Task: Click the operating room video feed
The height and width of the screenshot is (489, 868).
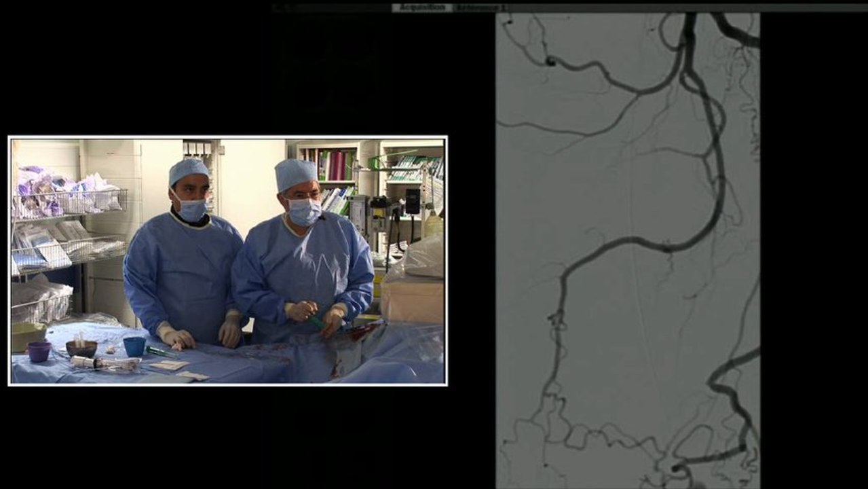Action: tap(227, 261)
